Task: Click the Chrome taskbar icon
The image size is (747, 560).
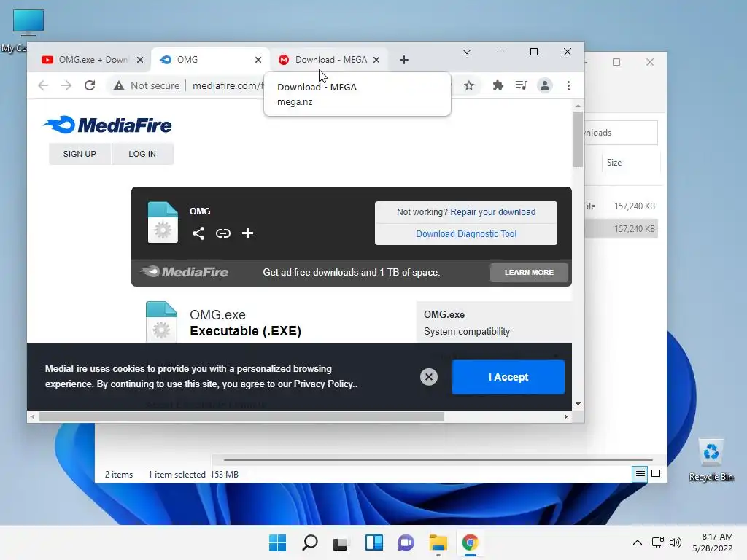Action: point(470,542)
